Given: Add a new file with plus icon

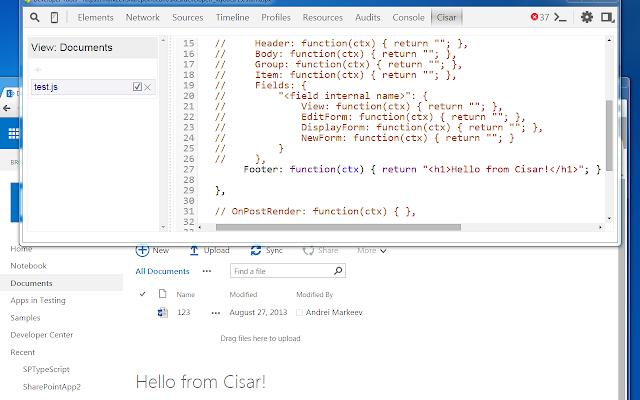Looking at the screenshot, I should [x=38, y=70].
